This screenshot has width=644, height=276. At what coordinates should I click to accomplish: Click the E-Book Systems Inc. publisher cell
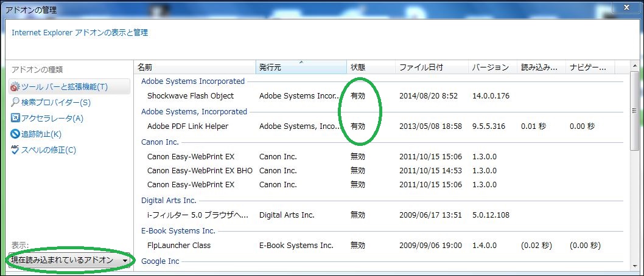tap(296, 246)
